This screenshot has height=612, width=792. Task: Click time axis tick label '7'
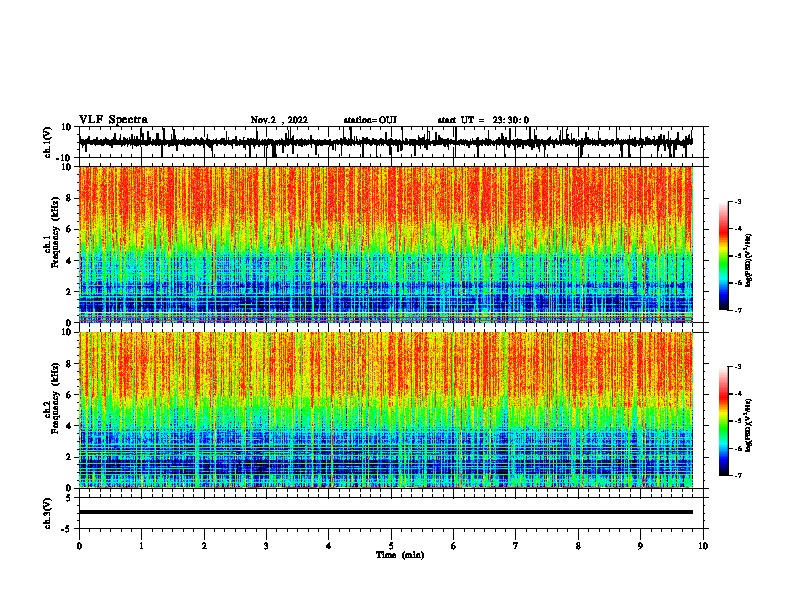(516, 546)
